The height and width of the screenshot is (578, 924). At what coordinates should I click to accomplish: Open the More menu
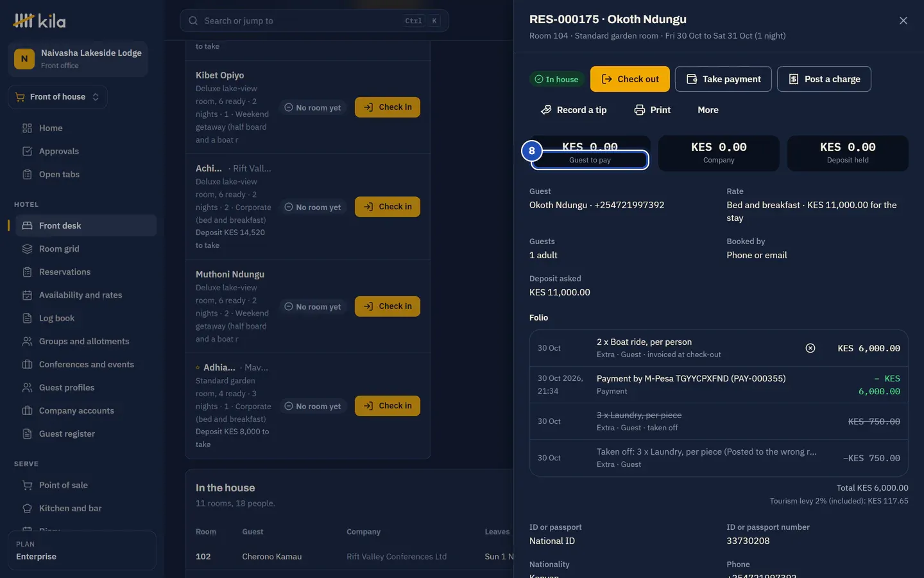708,110
